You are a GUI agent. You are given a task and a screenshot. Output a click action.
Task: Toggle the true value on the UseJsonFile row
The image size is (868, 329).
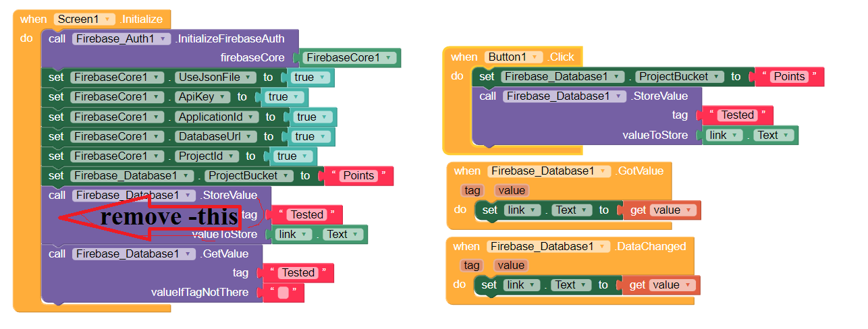pyautogui.click(x=310, y=78)
